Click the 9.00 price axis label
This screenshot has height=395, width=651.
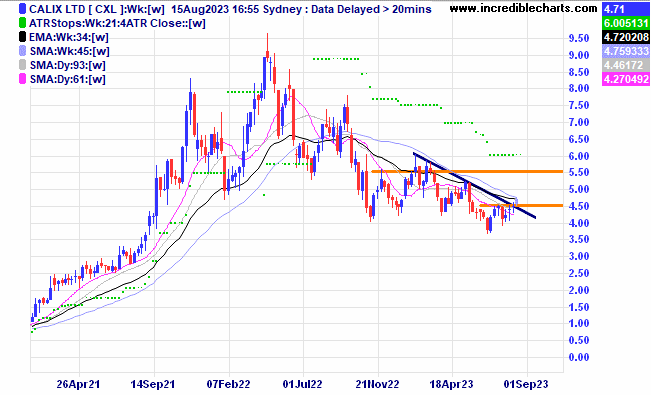pyautogui.click(x=579, y=55)
